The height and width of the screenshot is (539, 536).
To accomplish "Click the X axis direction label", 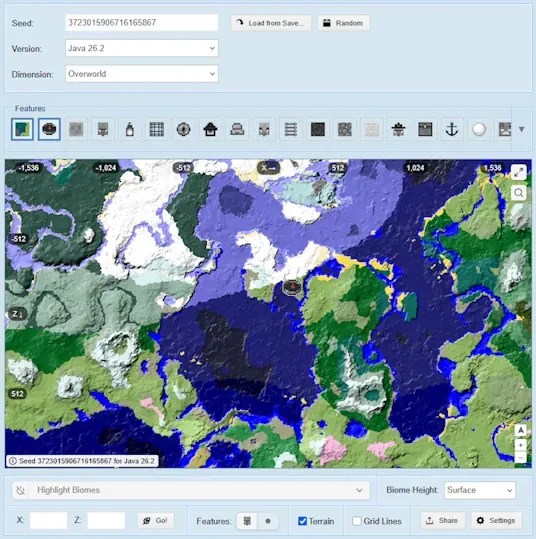I will tap(268, 168).
